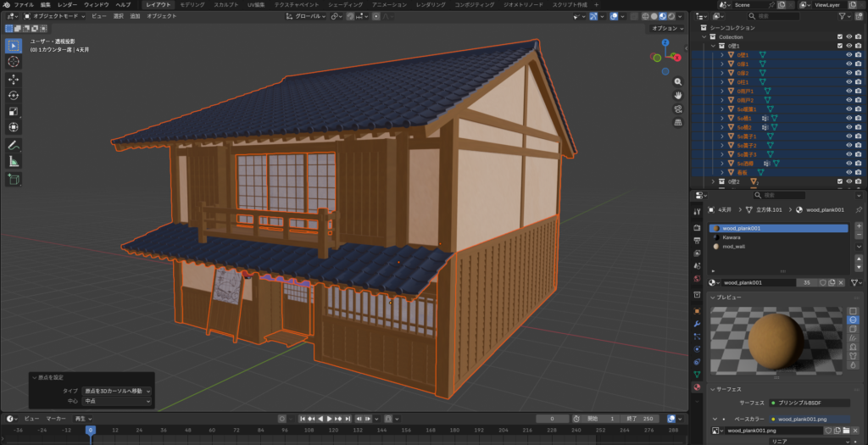
Task: Choose the Annotate pencil tool
Action: (14, 145)
